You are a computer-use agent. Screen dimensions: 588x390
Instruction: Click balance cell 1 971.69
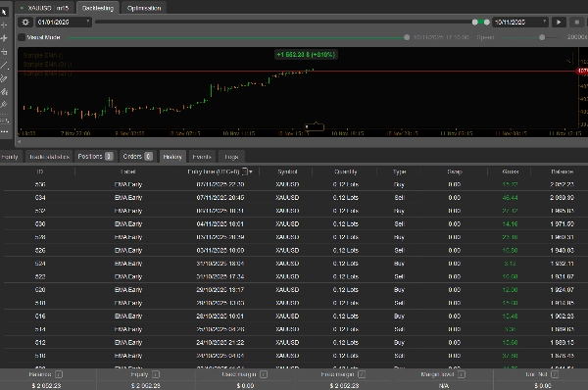(563, 223)
